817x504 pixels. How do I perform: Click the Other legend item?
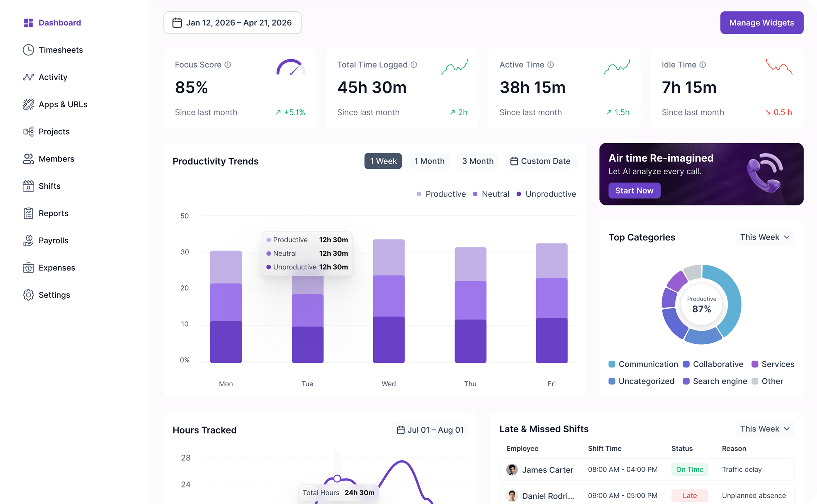coord(767,381)
